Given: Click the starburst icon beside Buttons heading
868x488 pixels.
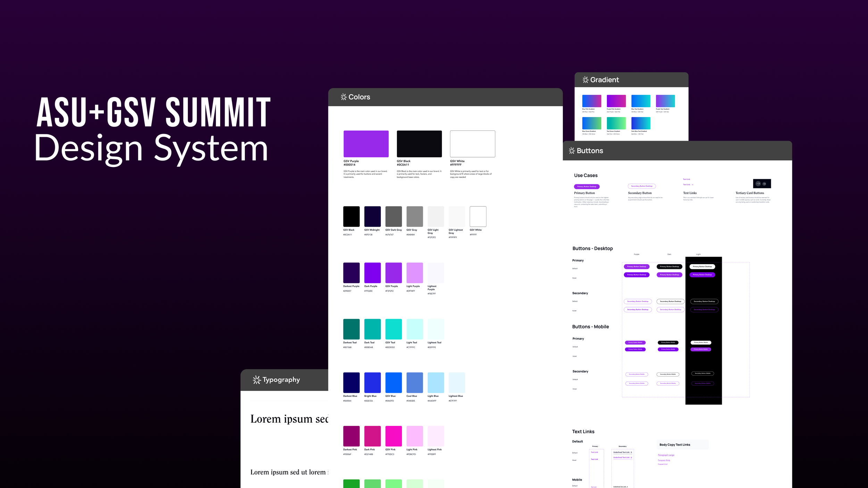Looking at the screenshot, I should pyautogui.click(x=572, y=151).
